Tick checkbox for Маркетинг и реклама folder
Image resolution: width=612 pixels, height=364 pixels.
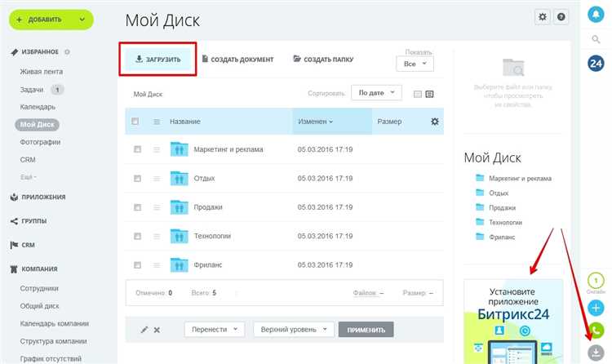tap(137, 149)
